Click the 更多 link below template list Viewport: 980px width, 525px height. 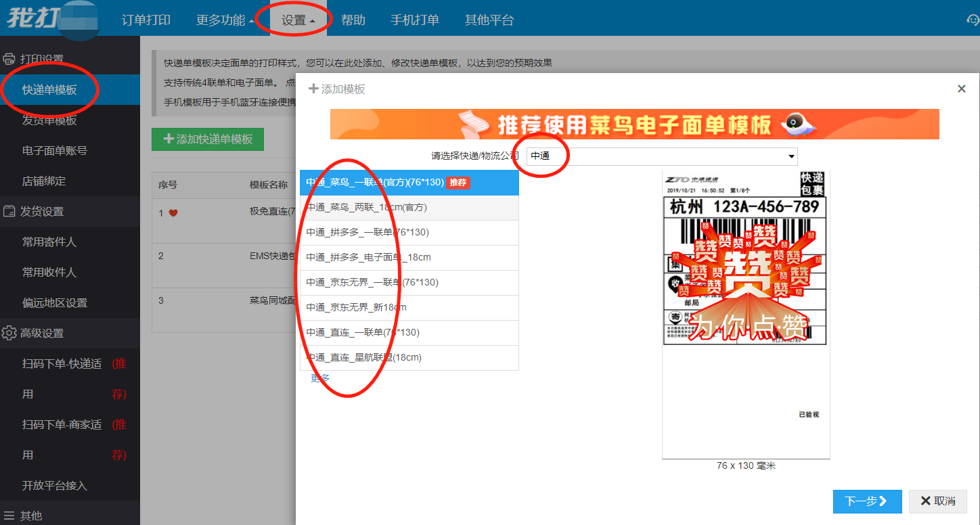click(x=320, y=378)
